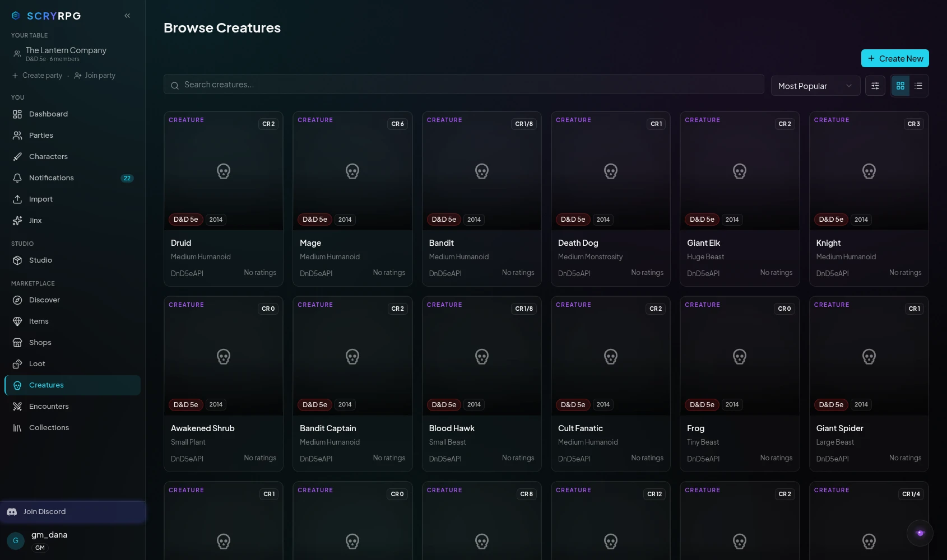
Task: Click the skull icon on Bandit card
Action: pos(482,171)
